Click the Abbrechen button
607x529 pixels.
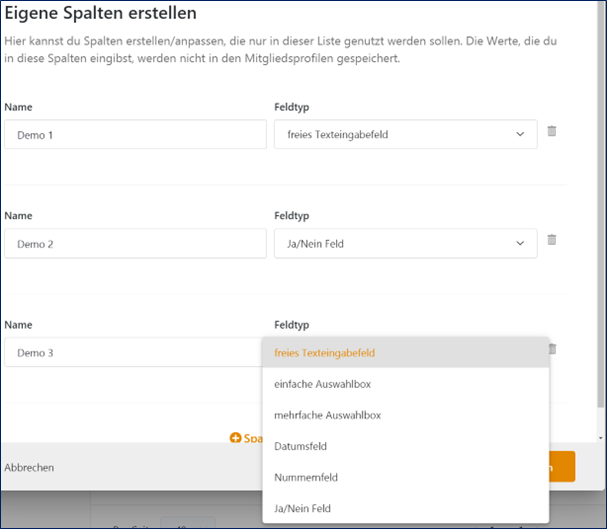(x=29, y=467)
